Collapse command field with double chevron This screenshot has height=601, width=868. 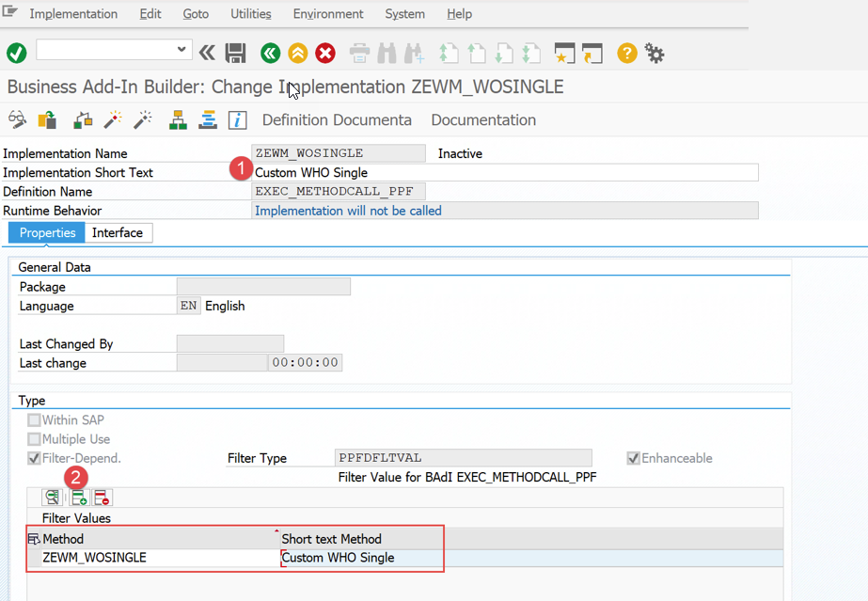tap(207, 53)
